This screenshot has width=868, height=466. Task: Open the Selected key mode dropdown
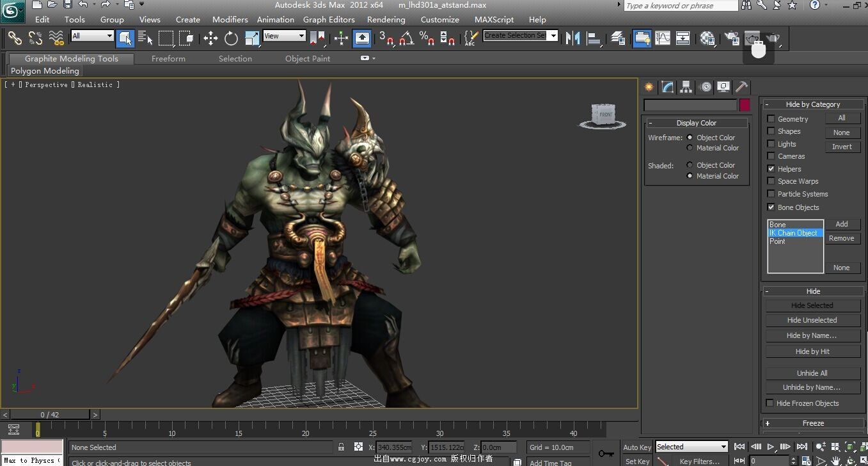tap(691, 447)
